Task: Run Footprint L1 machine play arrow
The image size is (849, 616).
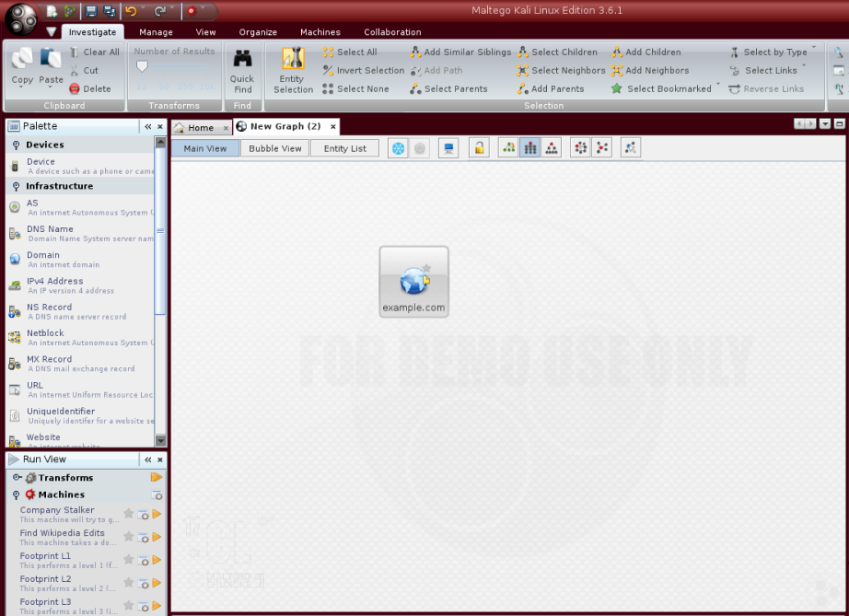Action: click(157, 560)
